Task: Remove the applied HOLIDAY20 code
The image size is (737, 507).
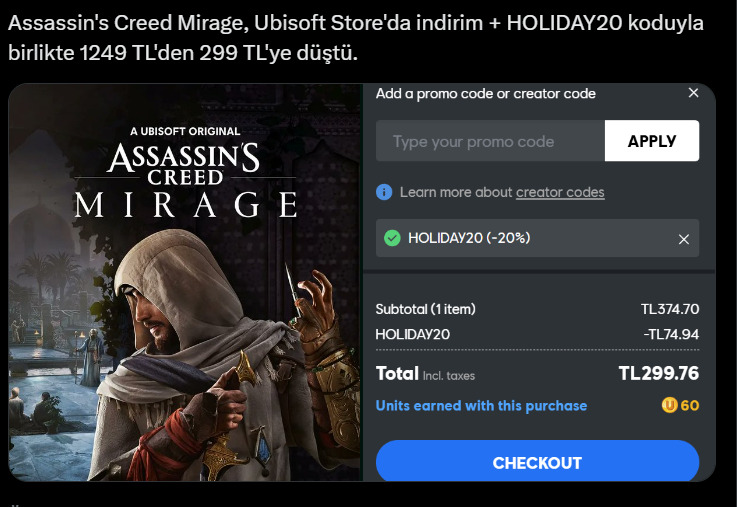Action: [684, 239]
